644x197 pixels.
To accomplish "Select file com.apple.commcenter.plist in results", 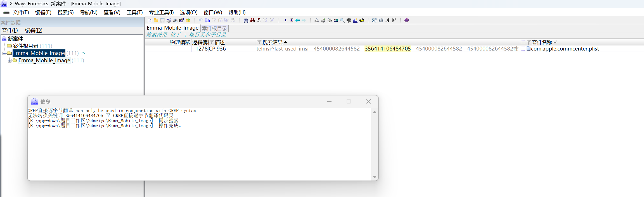I will coord(565,49).
